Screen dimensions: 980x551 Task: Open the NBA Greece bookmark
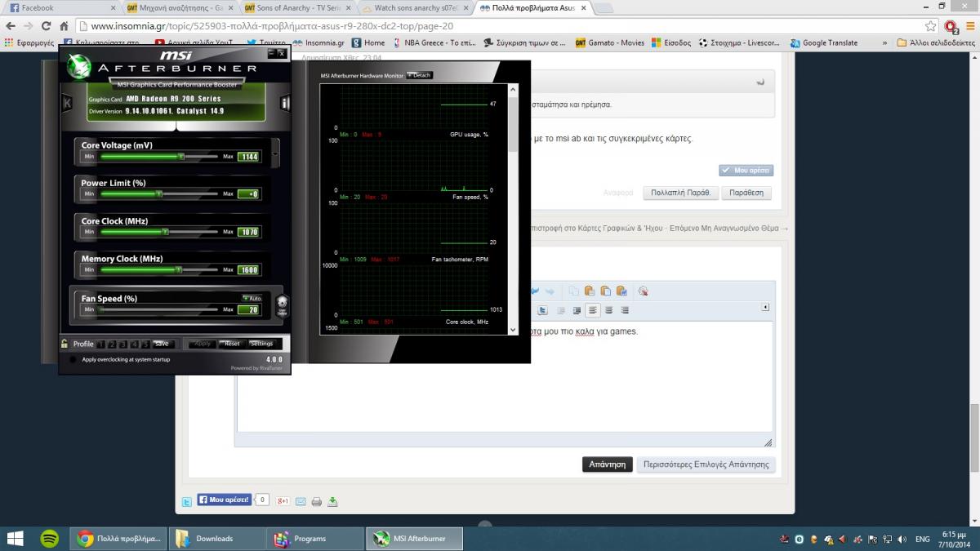tap(434, 42)
